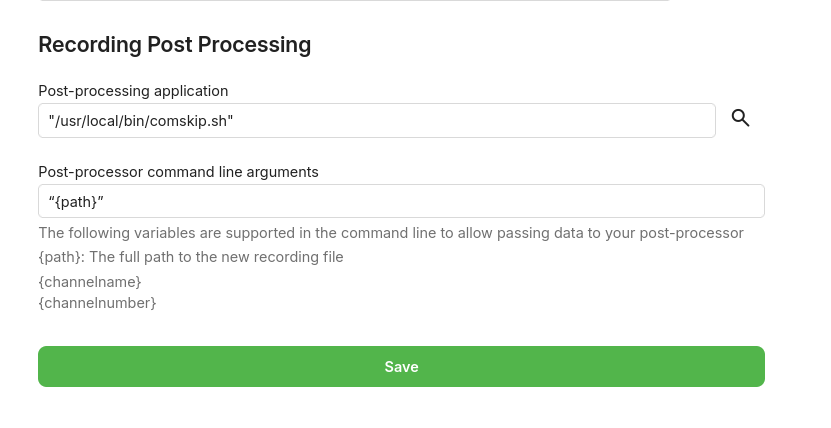Click the supported variables description sentence
The height and width of the screenshot is (428, 831).
pyautogui.click(x=390, y=233)
